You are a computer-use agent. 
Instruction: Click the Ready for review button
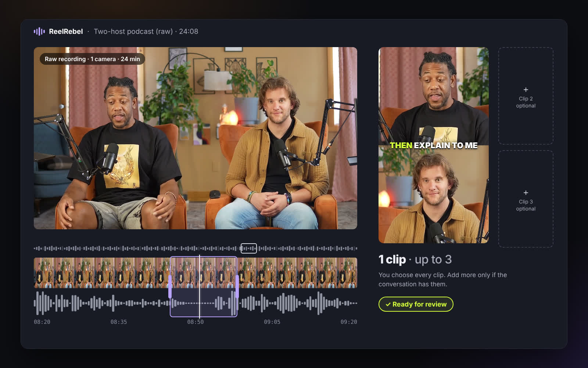tap(416, 304)
